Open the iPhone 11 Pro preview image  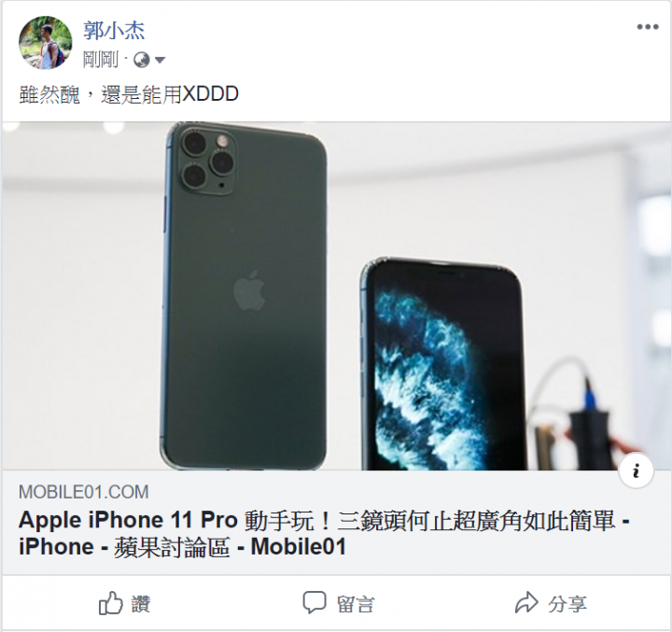pos(336,296)
